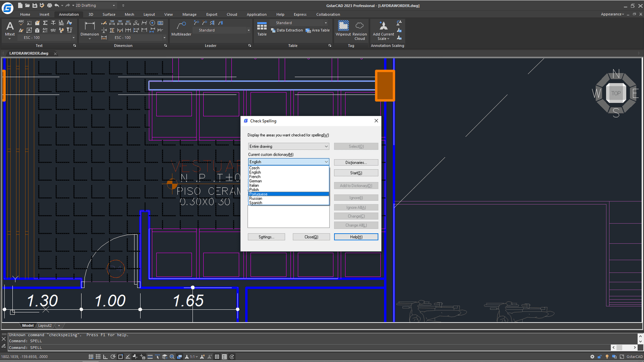Viewport: 644px width, 362px height.
Task: Click the orange square grip in drawing
Action: point(385,85)
